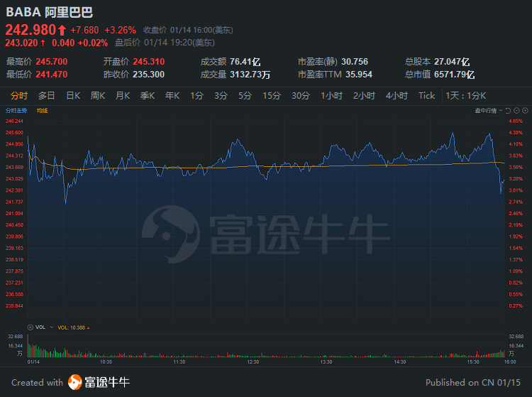Expand the VOL indicator dropdown chevron
This screenshot has height=397, width=532.
(52, 327)
